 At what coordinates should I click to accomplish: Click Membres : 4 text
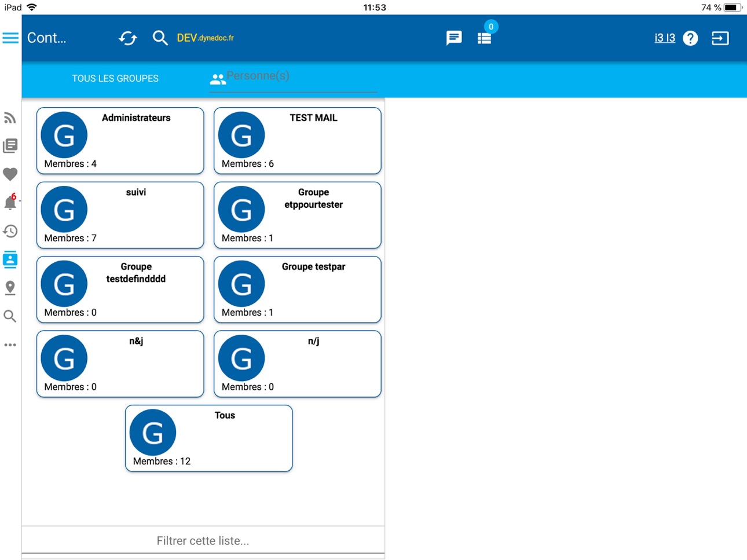(70, 164)
